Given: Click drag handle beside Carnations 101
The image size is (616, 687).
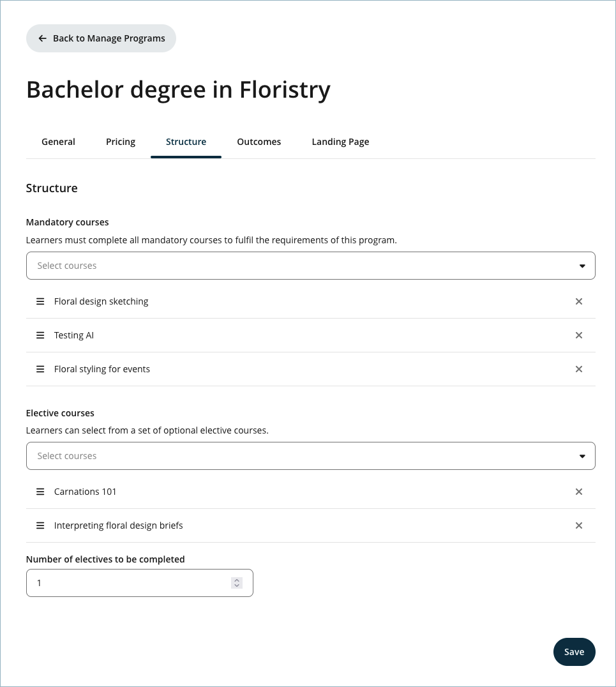Looking at the screenshot, I should [x=40, y=492].
